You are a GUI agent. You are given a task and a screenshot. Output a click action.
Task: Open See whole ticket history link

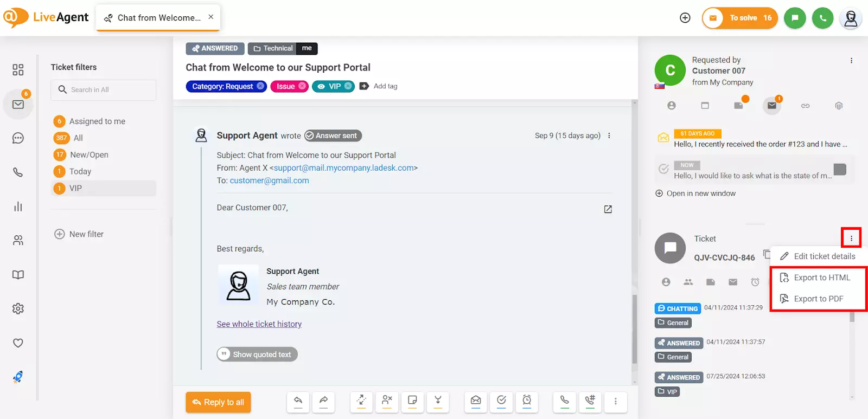point(259,324)
